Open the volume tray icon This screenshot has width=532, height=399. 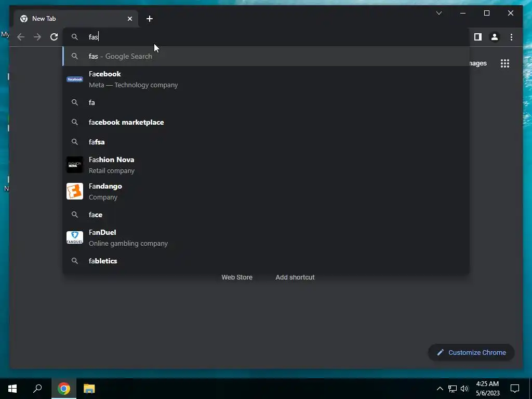pyautogui.click(x=464, y=389)
